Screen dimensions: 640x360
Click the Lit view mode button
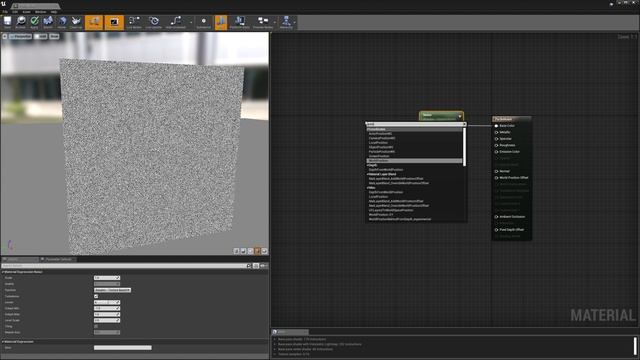tap(40, 36)
